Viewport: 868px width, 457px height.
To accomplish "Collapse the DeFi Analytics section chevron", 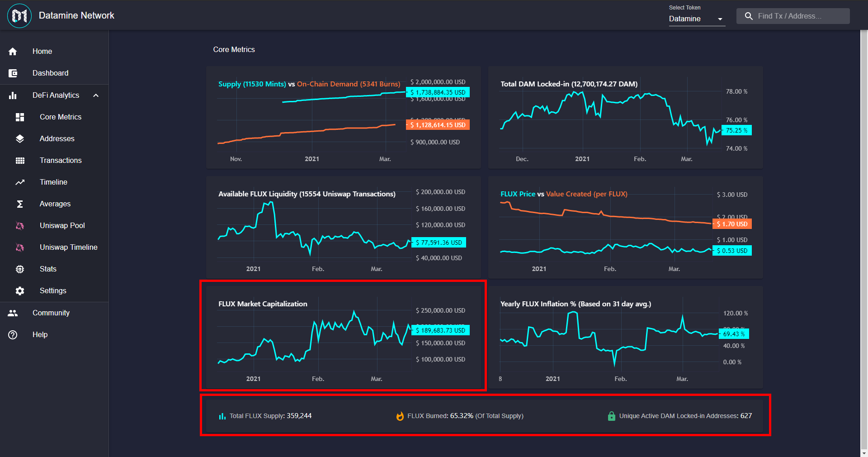I will pyautogui.click(x=96, y=95).
